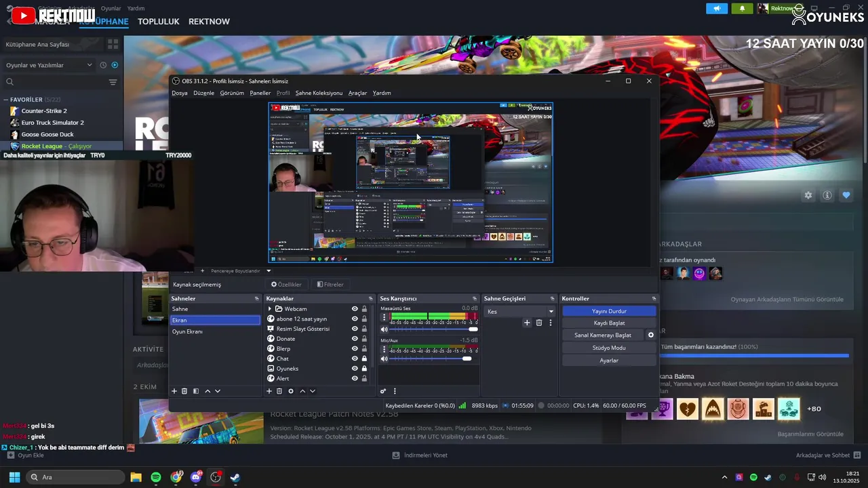Click Yayını Durdur button
The width and height of the screenshot is (868, 488).
pos(609,311)
